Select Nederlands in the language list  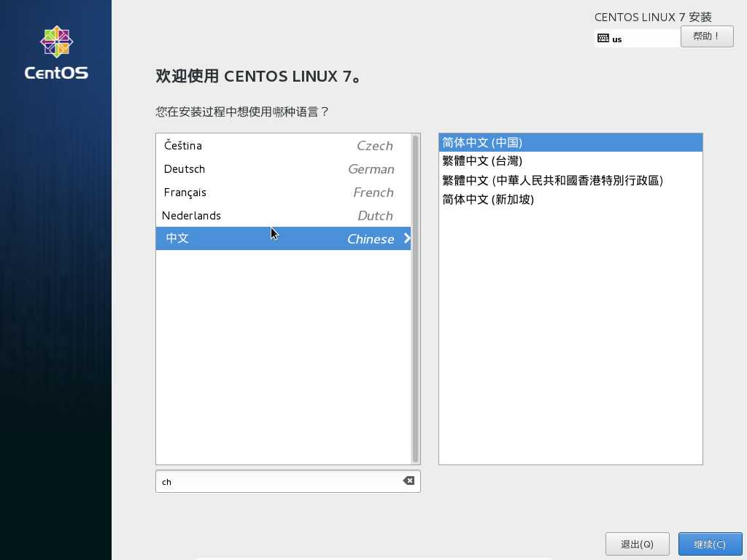[284, 215]
